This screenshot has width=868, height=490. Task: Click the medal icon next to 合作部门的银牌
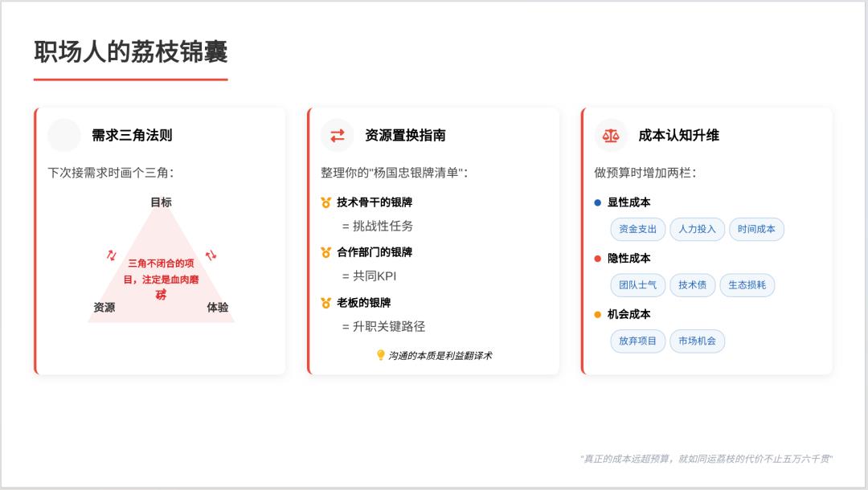click(326, 252)
